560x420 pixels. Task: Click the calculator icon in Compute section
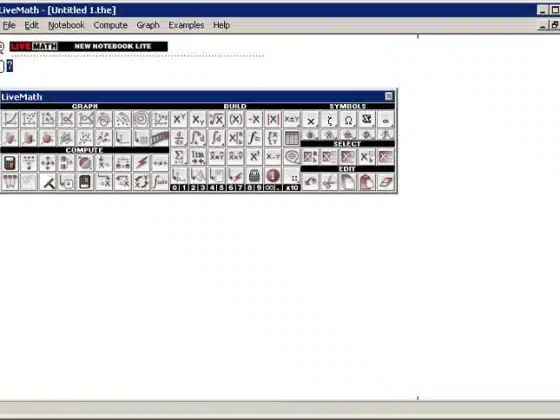click(x=10, y=163)
